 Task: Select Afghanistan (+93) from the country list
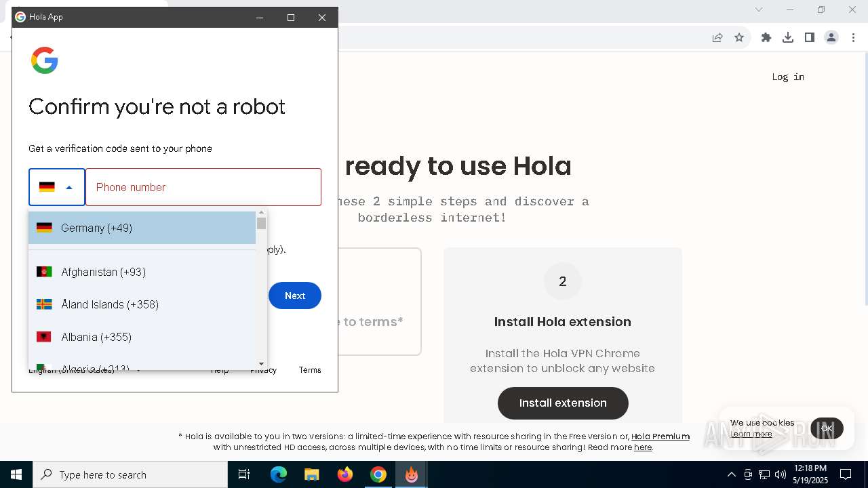[x=142, y=272]
